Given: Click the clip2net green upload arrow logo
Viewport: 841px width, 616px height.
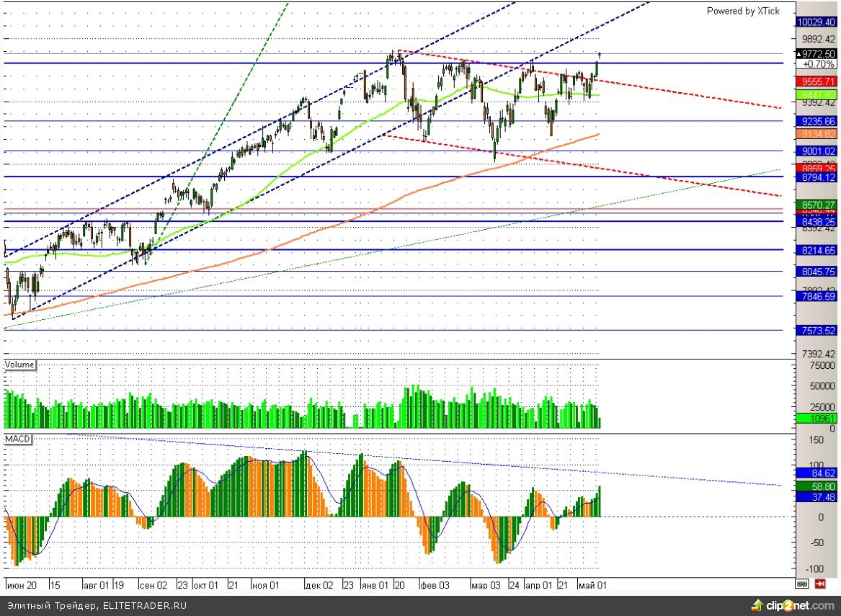Looking at the screenshot, I should (x=757, y=606).
